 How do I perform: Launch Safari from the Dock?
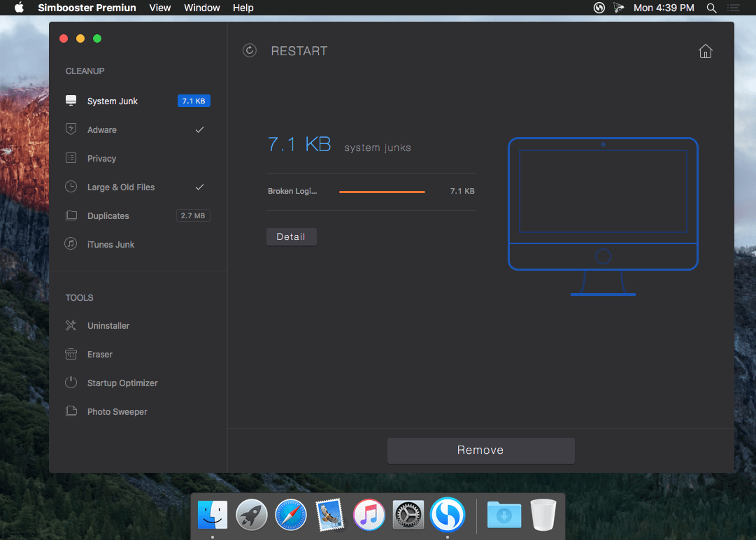point(291,515)
